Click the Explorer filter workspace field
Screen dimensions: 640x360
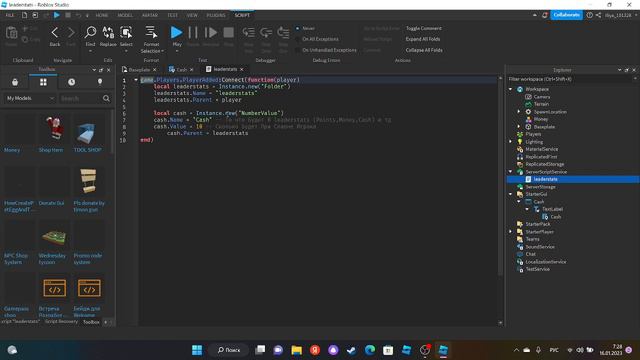point(569,79)
